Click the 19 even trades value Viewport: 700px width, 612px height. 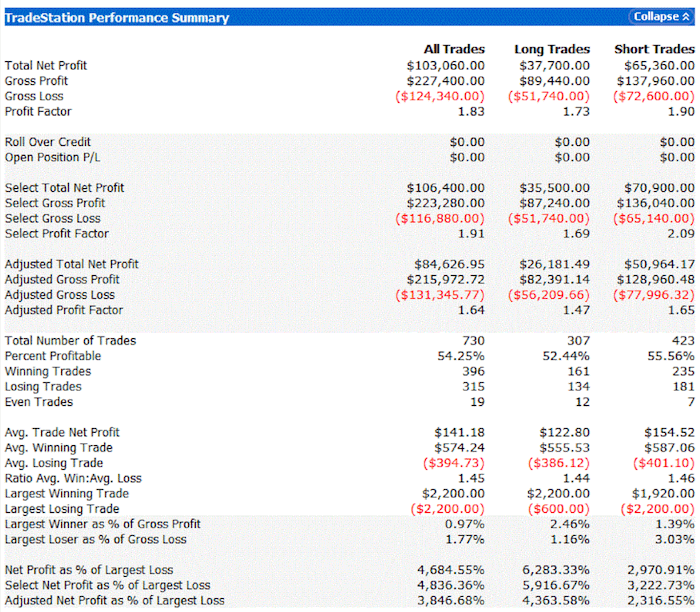point(478,402)
